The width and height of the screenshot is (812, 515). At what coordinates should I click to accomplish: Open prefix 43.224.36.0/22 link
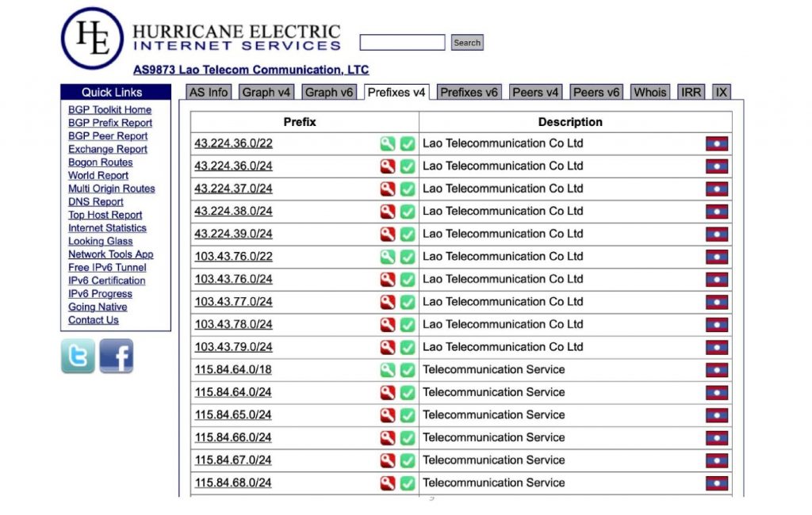pyautogui.click(x=234, y=143)
